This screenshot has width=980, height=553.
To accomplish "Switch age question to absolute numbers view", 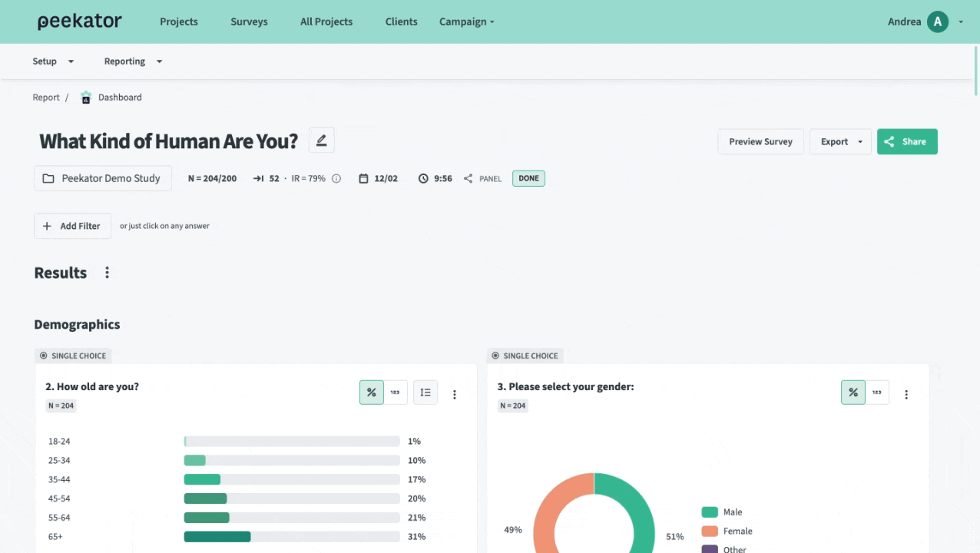I will (x=395, y=392).
